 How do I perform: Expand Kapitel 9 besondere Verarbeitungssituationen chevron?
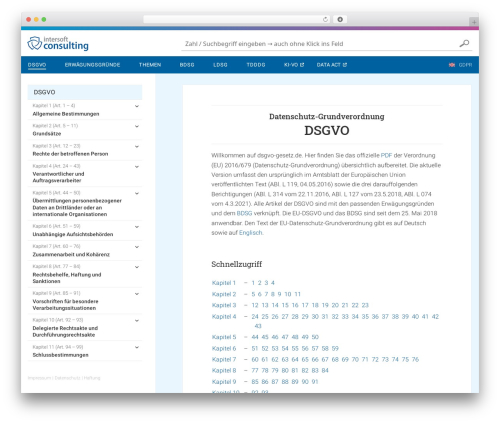137,294
